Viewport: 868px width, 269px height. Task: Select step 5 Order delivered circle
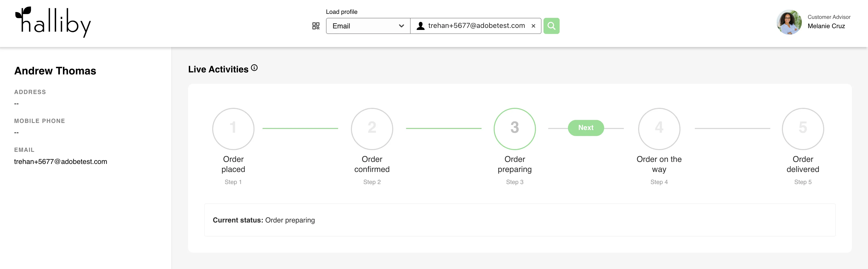click(803, 129)
